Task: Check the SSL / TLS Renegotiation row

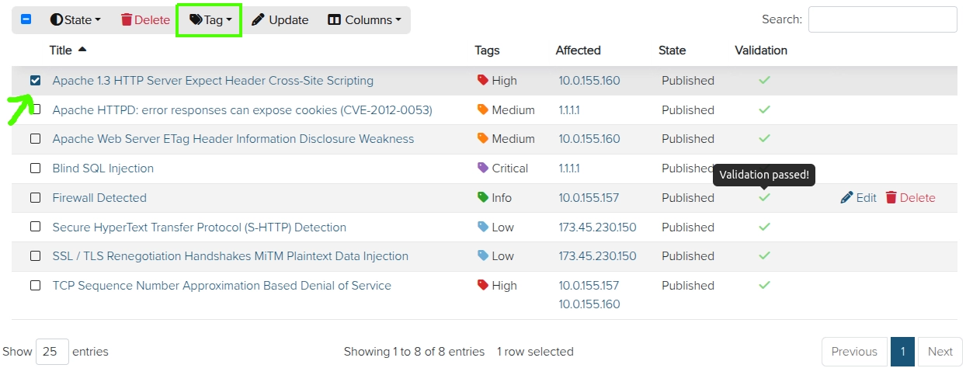Action: pyautogui.click(x=35, y=256)
